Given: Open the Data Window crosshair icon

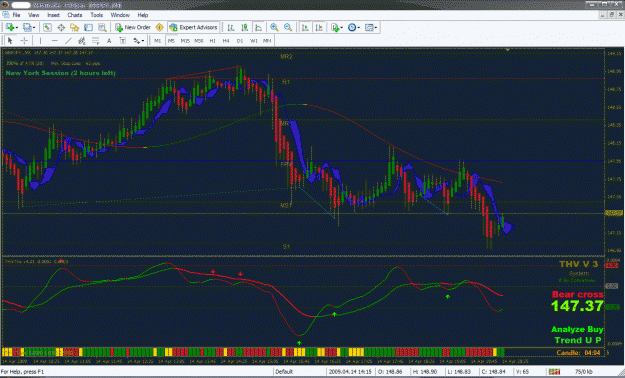Looking at the screenshot, I should (61, 28).
